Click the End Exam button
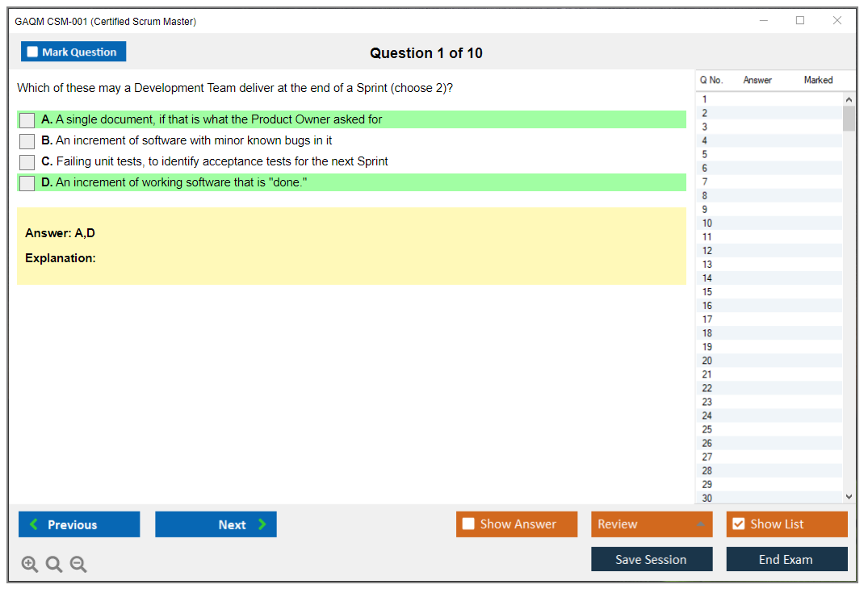The width and height of the screenshot is (868, 593). (786, 560)
